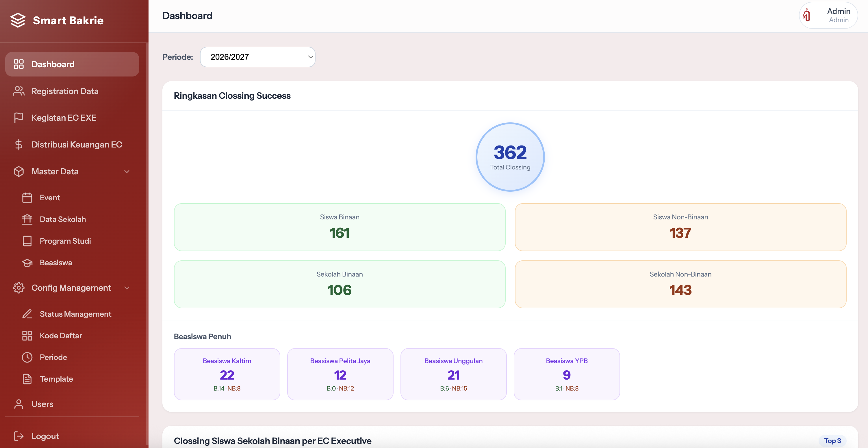Click the Beasiswa graduation cap icon
This screenshot has height=448, width=868.
(27, 263)
